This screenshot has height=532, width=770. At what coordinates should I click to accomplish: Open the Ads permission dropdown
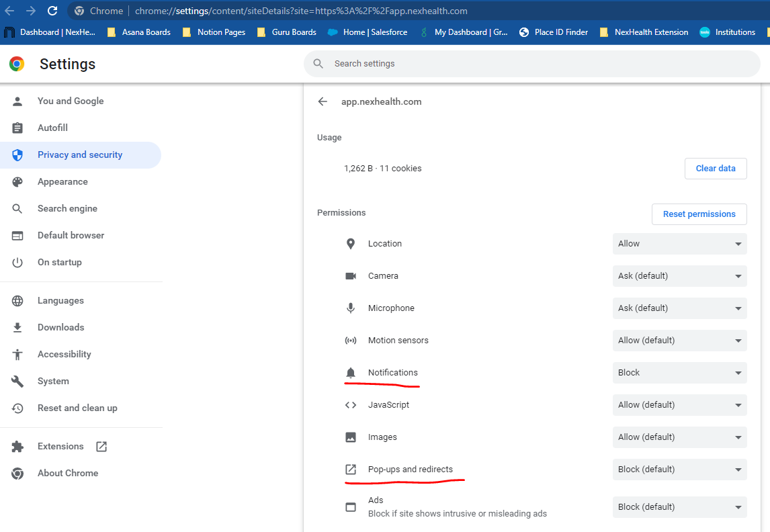point(680,507)
